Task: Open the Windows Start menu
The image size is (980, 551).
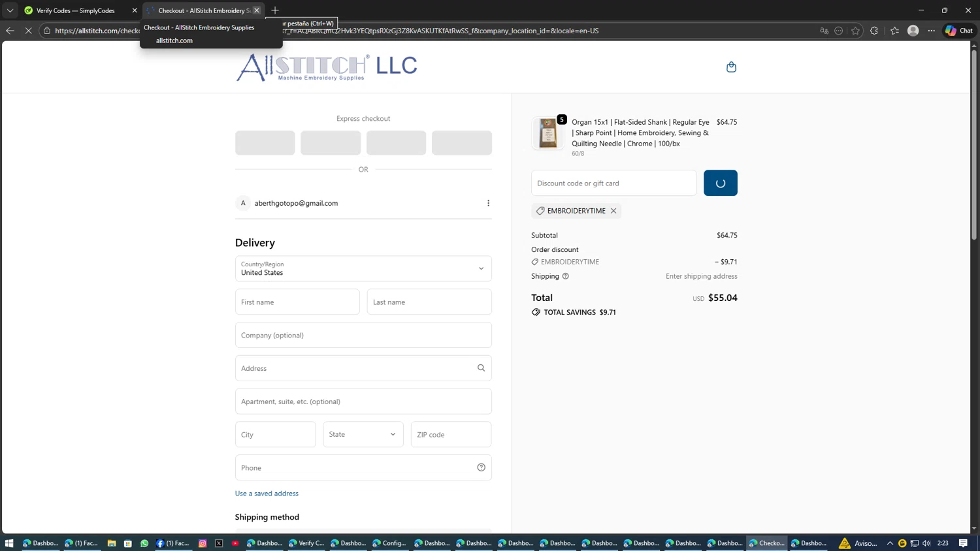Action: tap(9, 543)
